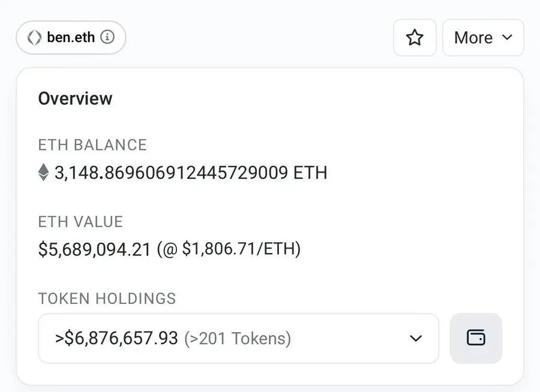Click the >$6,876,657.93 token value
This screenshot has height=392, width=540.
[117, 339]
